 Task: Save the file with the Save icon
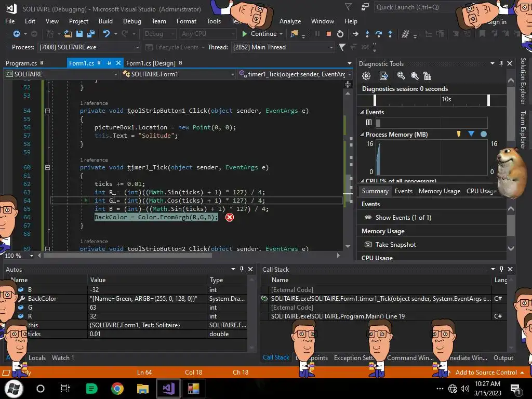click(79, 34)
